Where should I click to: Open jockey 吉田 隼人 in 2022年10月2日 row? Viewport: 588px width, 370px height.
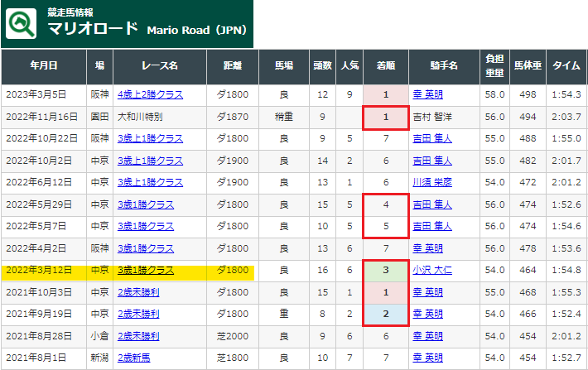432,161
